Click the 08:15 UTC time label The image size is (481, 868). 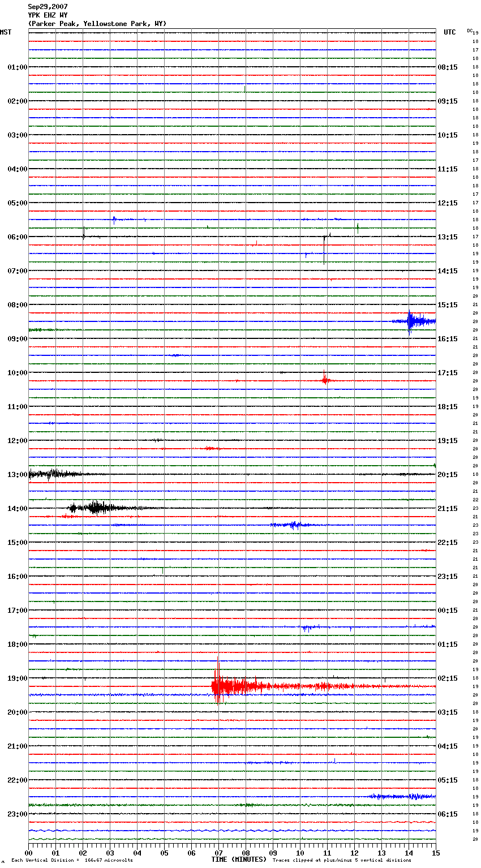click(448, 67)
